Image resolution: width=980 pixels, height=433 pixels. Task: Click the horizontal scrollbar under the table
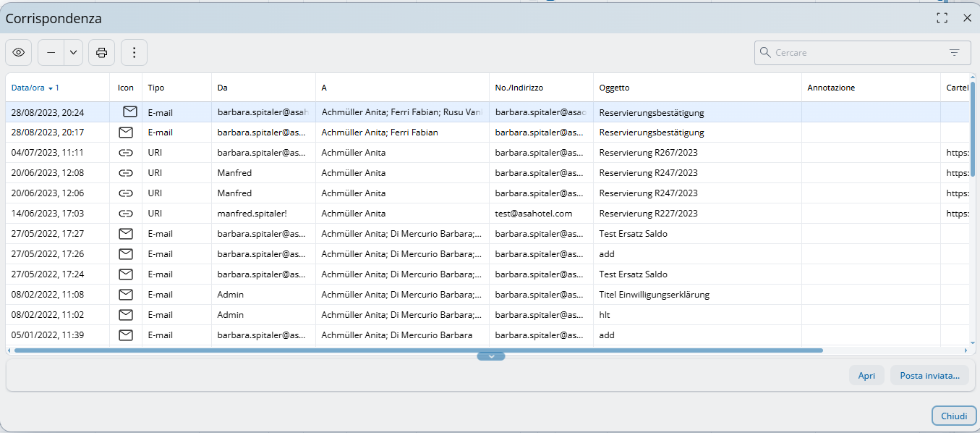pos(418,350)
